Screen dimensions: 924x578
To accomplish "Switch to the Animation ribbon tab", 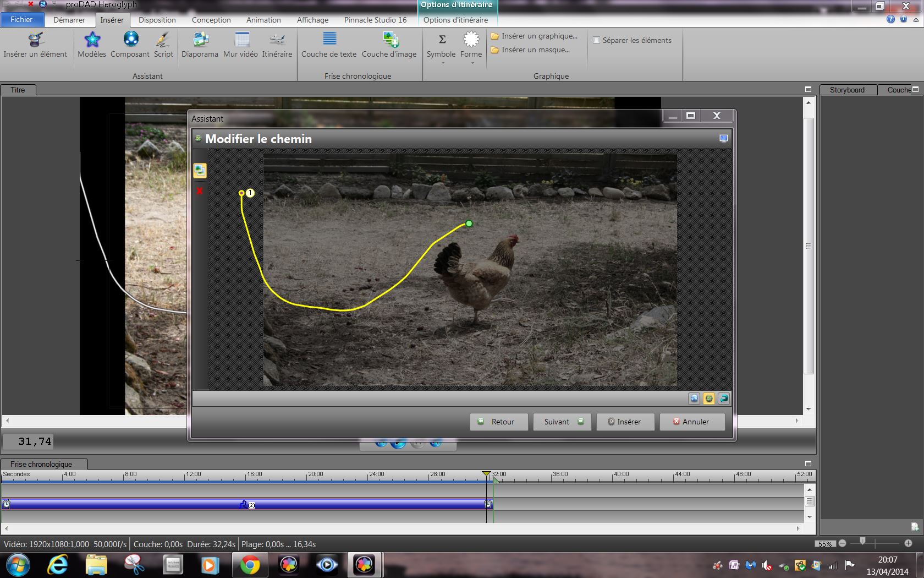I will pos(263,20).
